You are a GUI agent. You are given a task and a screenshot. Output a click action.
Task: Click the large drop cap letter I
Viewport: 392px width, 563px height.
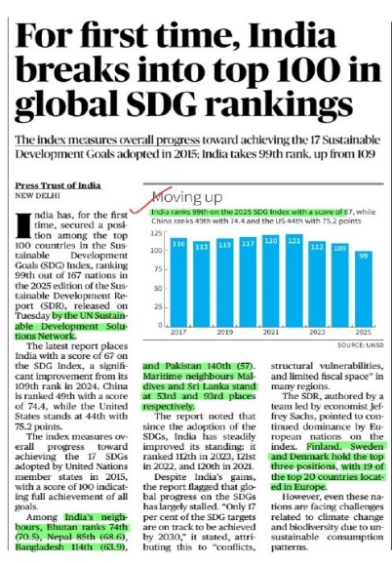pyautogui.click(x=23, y=225)
